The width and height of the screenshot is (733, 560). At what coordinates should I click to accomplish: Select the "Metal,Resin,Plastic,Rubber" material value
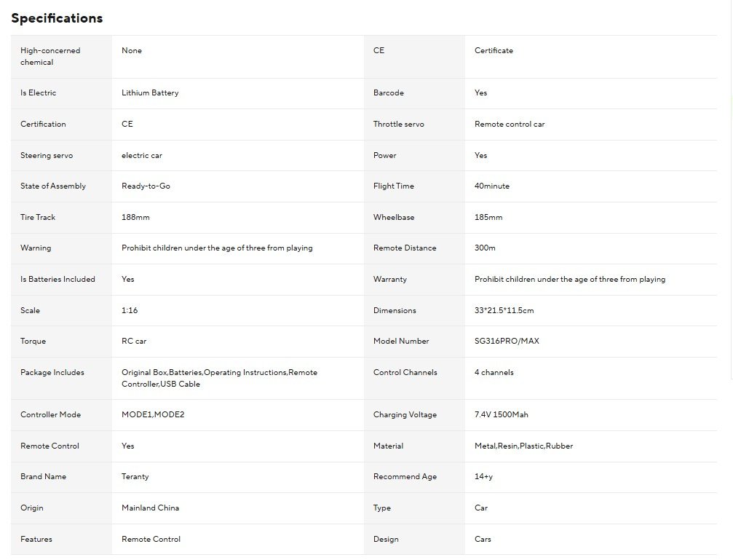tap(523, 446)
